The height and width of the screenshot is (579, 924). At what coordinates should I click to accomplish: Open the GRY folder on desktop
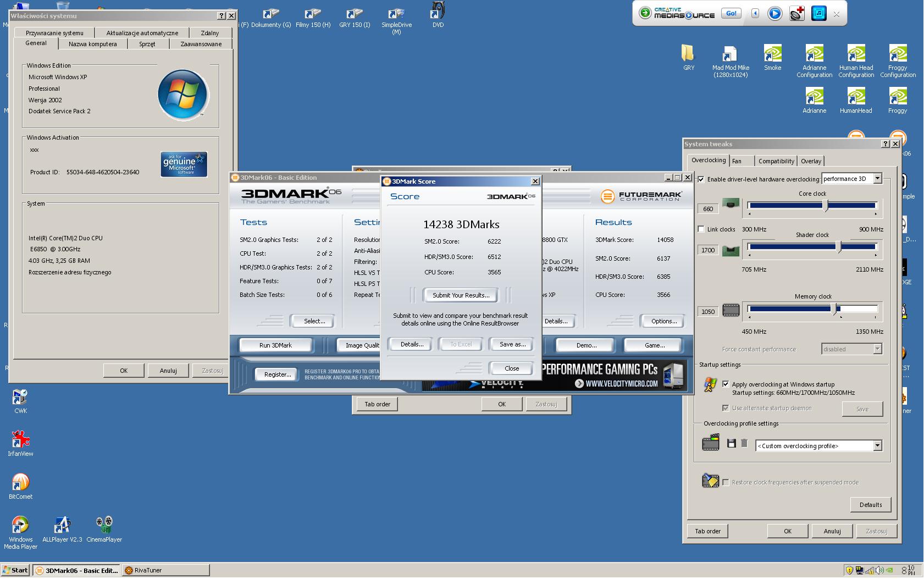pyautogui.click(x=689, y=57)
